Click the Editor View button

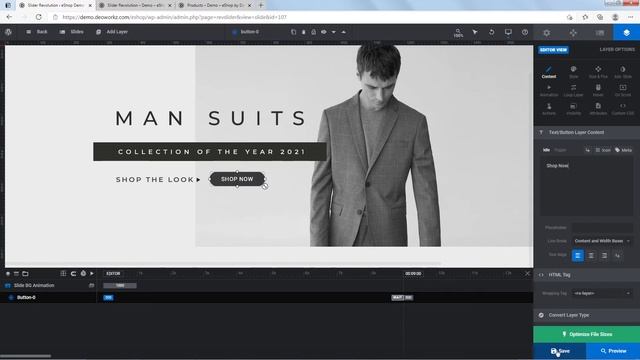point(553,50)
